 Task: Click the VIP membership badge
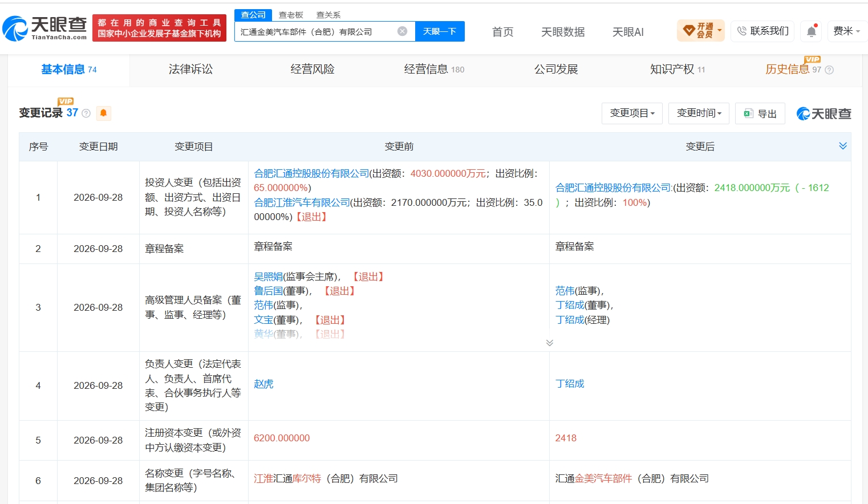701,31
